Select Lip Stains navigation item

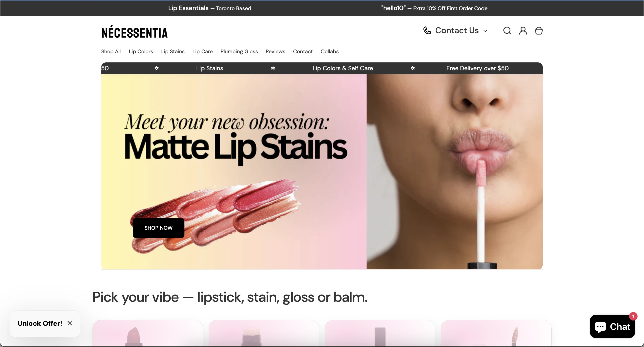pos(173,51)
